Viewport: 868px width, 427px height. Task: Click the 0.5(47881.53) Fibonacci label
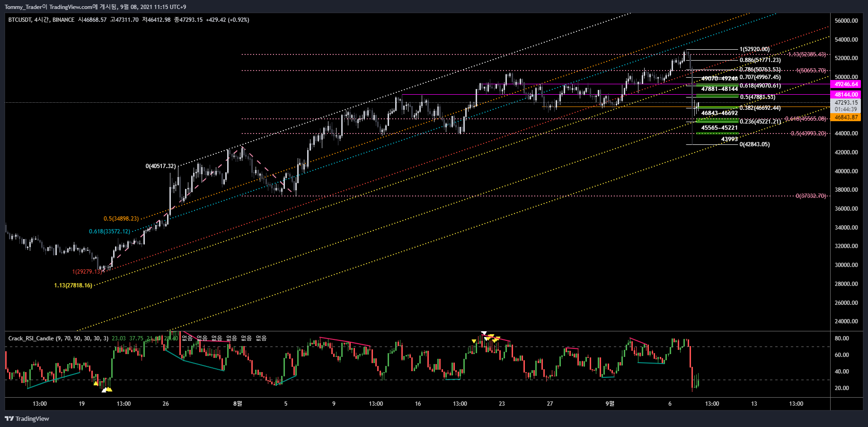758,97
